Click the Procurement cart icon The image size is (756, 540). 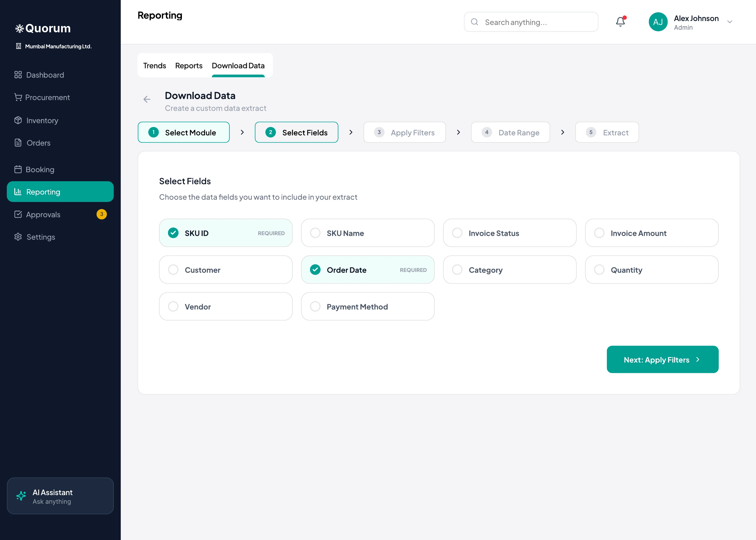coord(18,97)
